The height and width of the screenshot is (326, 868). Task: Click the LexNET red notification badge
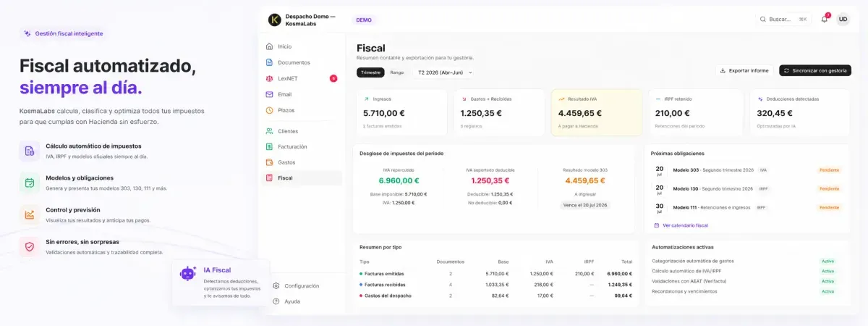(x=333, y=78)
